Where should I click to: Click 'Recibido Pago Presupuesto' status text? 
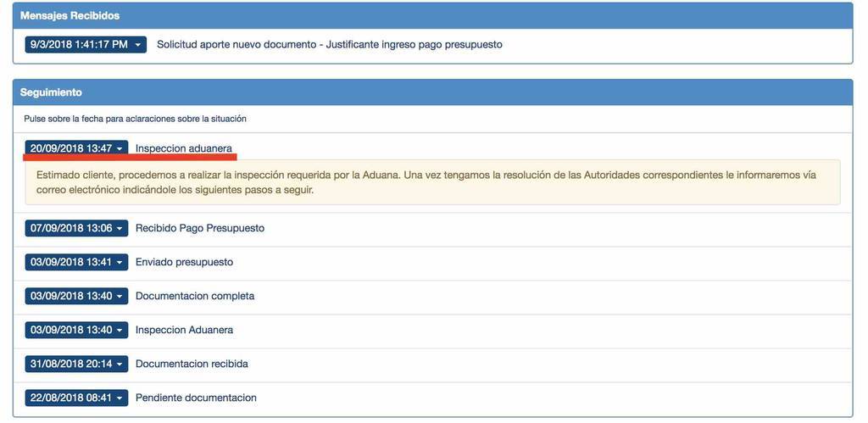(200, 228)
